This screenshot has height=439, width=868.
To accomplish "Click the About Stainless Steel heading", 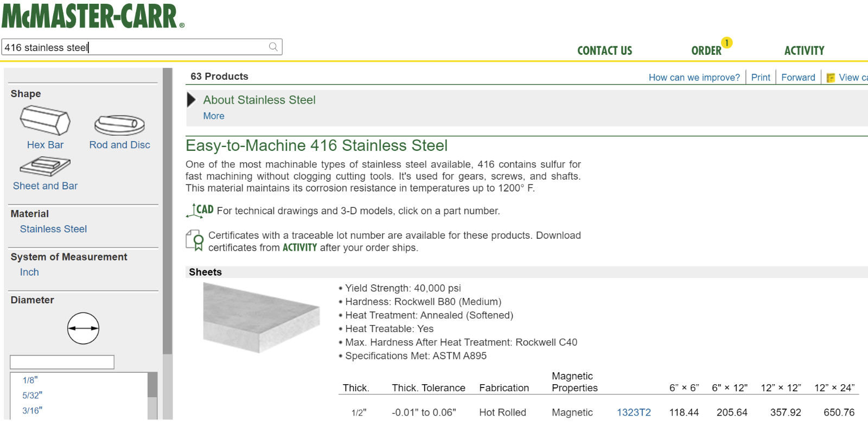I will pos(259,100).
